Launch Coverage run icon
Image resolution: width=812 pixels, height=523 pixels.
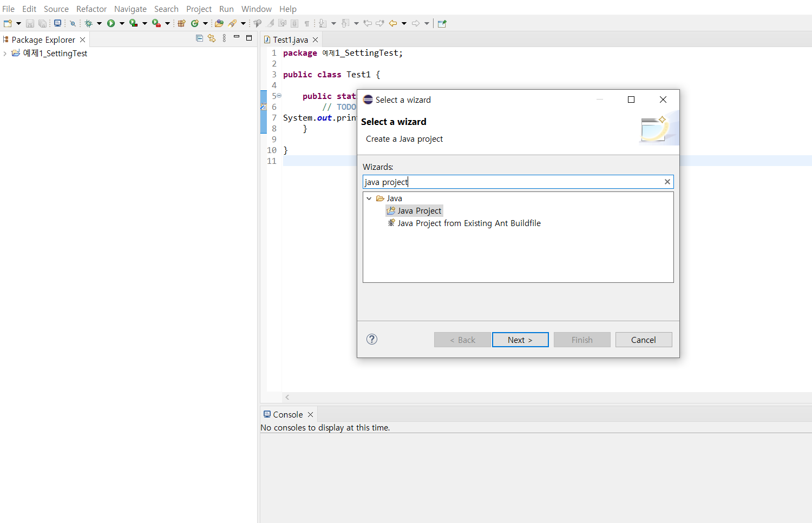pos(133,23)
